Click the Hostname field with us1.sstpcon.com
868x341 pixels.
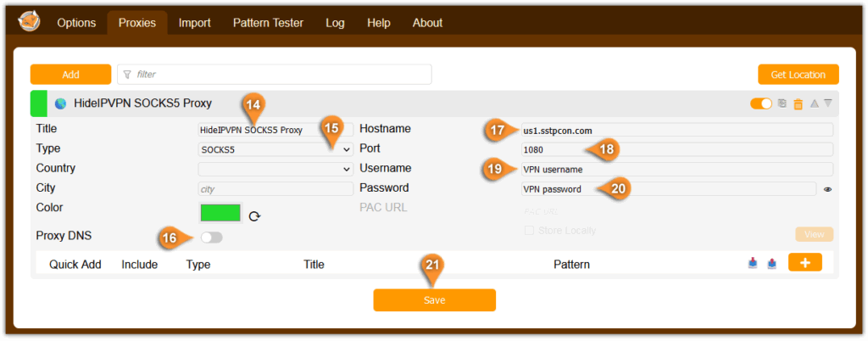pos(677,130)
